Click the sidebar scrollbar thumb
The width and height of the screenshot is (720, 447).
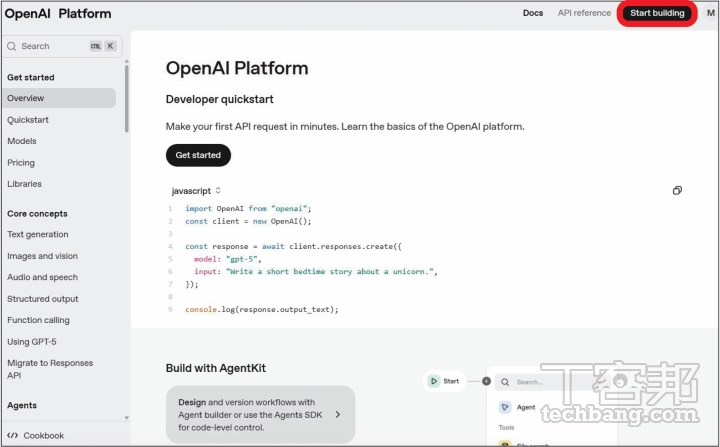pos(126,98)
